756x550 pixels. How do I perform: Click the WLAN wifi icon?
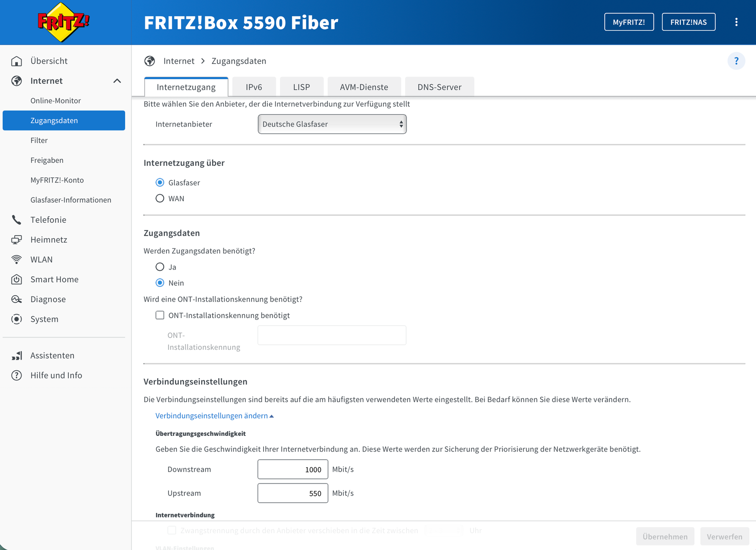tap(17, 259)
